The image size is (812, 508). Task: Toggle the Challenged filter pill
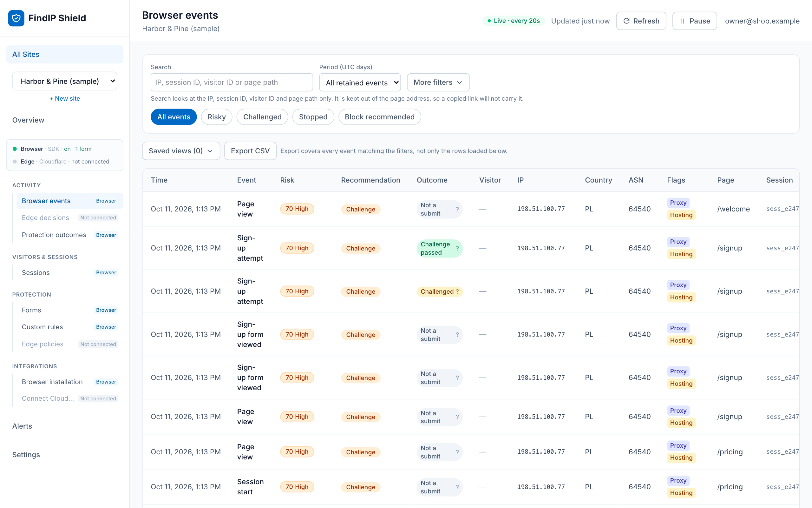pyautogui.click(x=262, y=117)
